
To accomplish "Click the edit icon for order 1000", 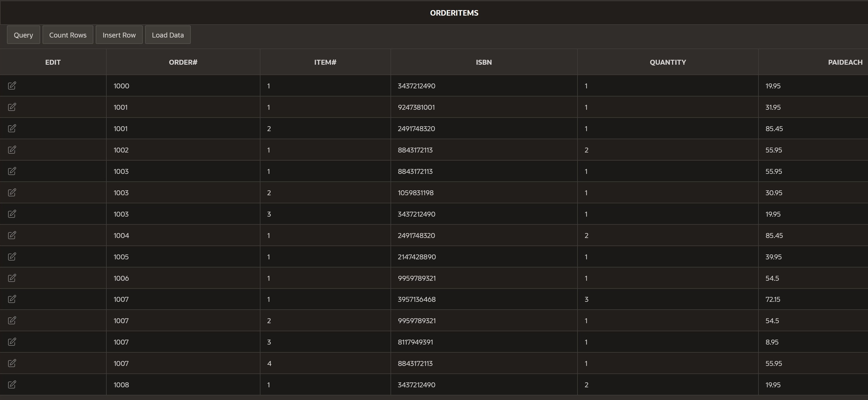I will point(12,85).
